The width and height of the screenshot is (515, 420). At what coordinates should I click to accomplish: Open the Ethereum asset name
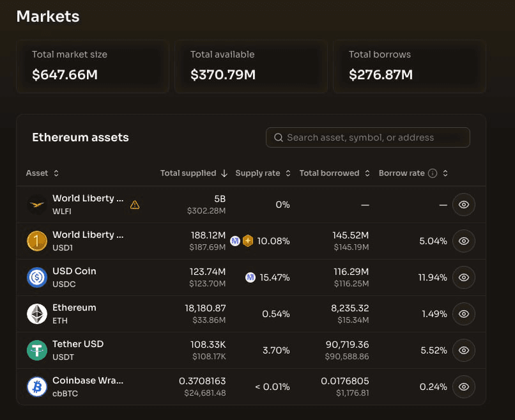pyautogui.click(x=74, y=307)
